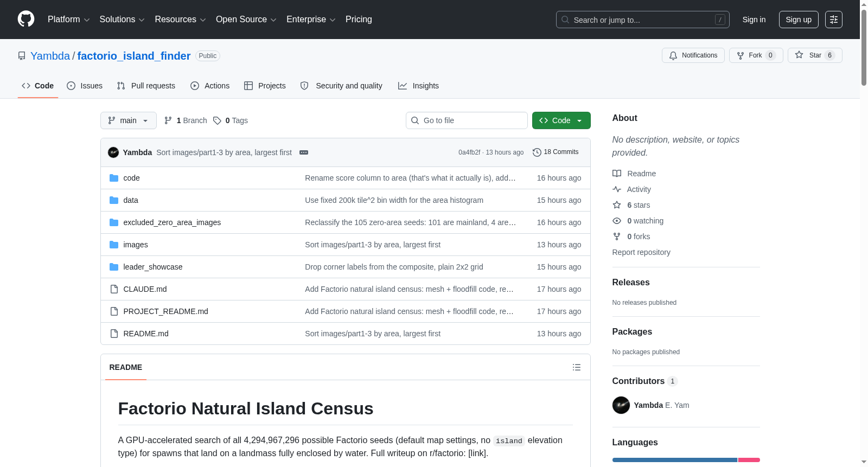Open the main branch selector dropdown
The width and height of the screenshot is (868, 467).
[129, 120]
